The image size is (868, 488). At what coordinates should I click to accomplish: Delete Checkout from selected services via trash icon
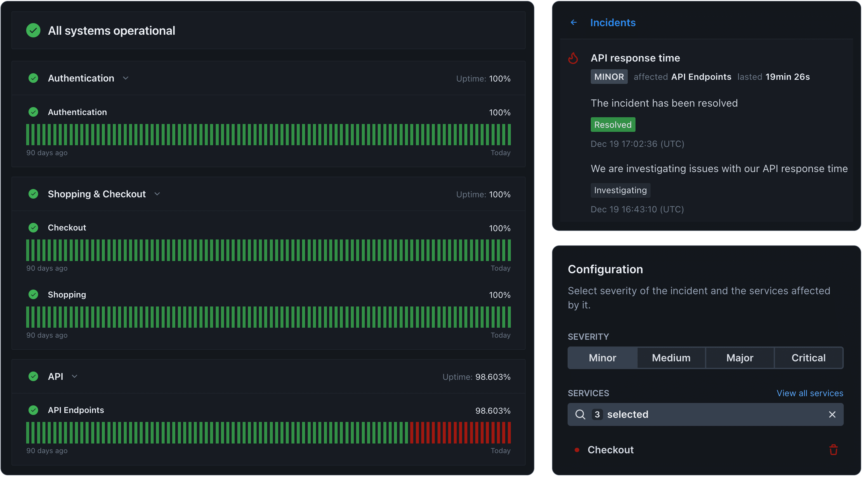pyautogui.click(x=833, y=450)
